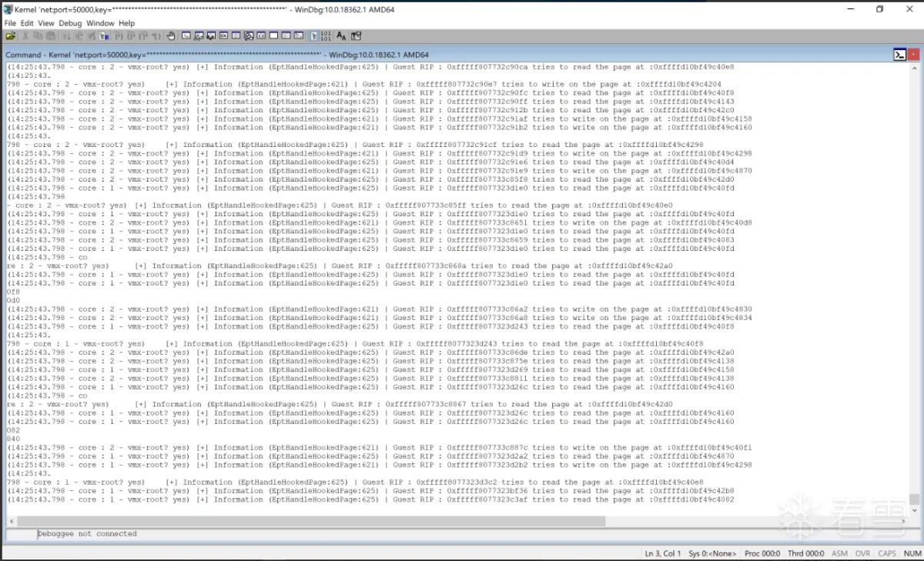
Task: Click the CAPS status bar indicator
Action: 887,553
